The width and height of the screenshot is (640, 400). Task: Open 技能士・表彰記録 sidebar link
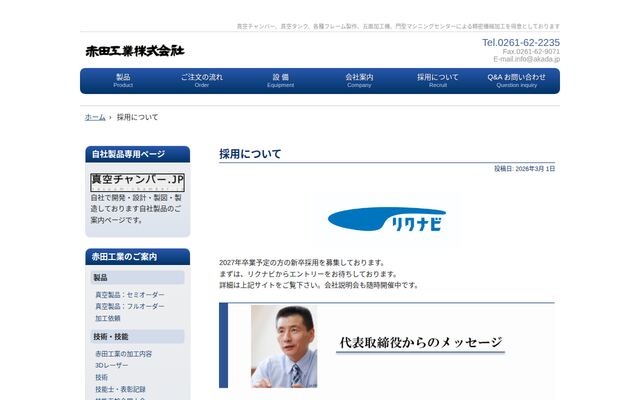[x=120, y=389]
